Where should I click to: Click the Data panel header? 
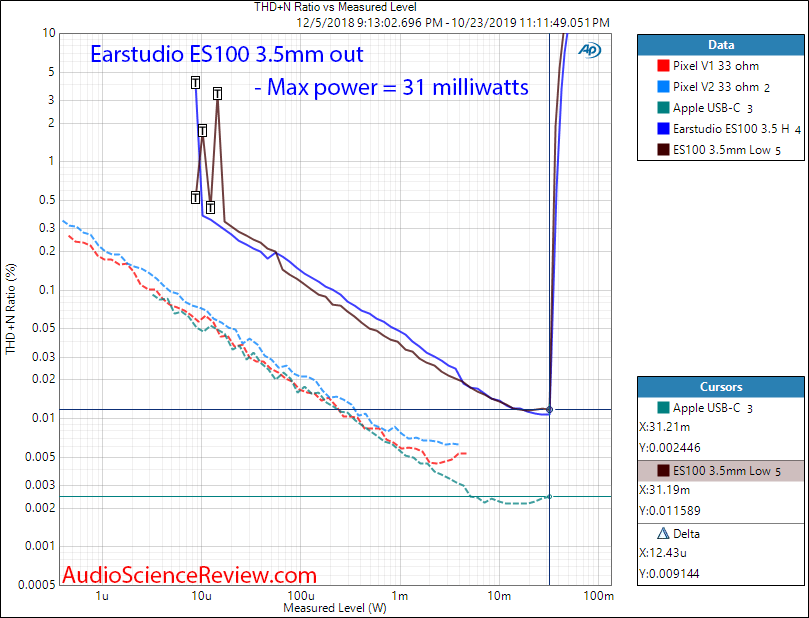click(721, 45)
